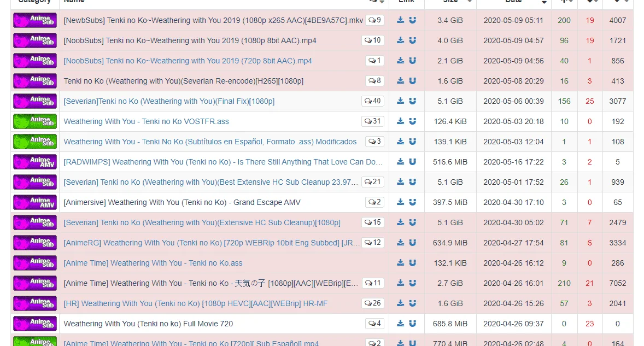Download torrent for Severian Final Fix 1080p
Image resolution: width=644 pixels, height=346 pixels.
[400, 101]
